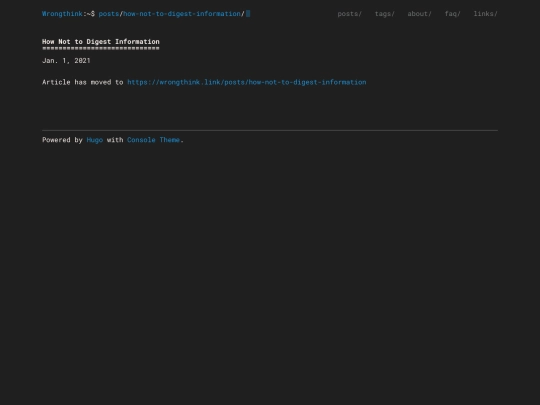Open how-not-to-digest-information breadcrumb link

[182, 14]
